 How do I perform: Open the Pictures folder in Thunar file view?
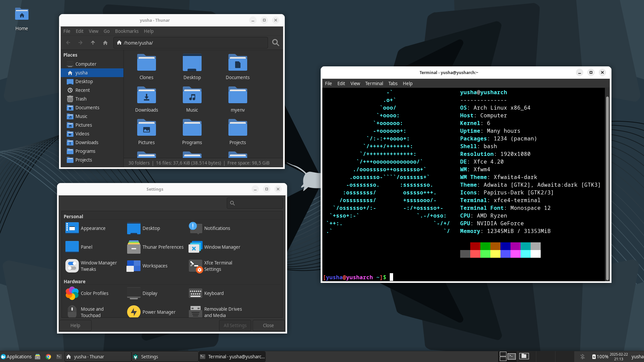click(147, 128)
